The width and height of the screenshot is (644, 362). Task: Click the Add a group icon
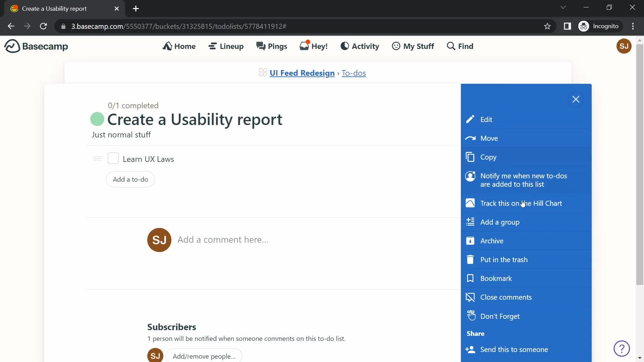[471, 222]
